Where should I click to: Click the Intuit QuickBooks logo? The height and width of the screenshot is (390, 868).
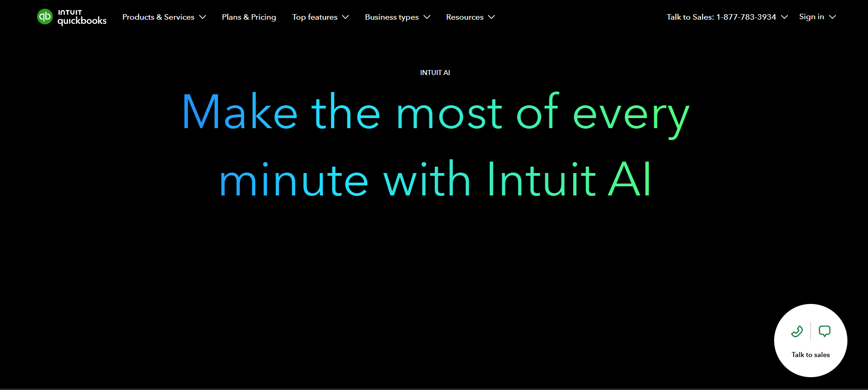pyautogui.click(x=72, y=17)
